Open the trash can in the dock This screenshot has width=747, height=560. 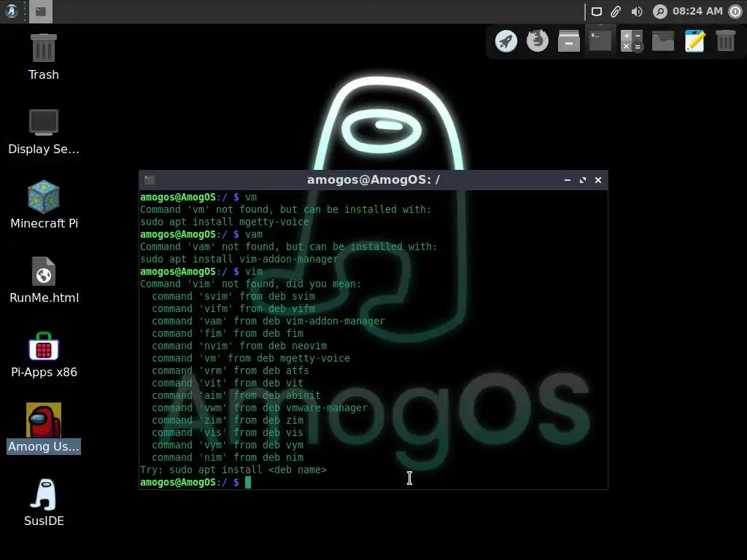click(726, 41)
